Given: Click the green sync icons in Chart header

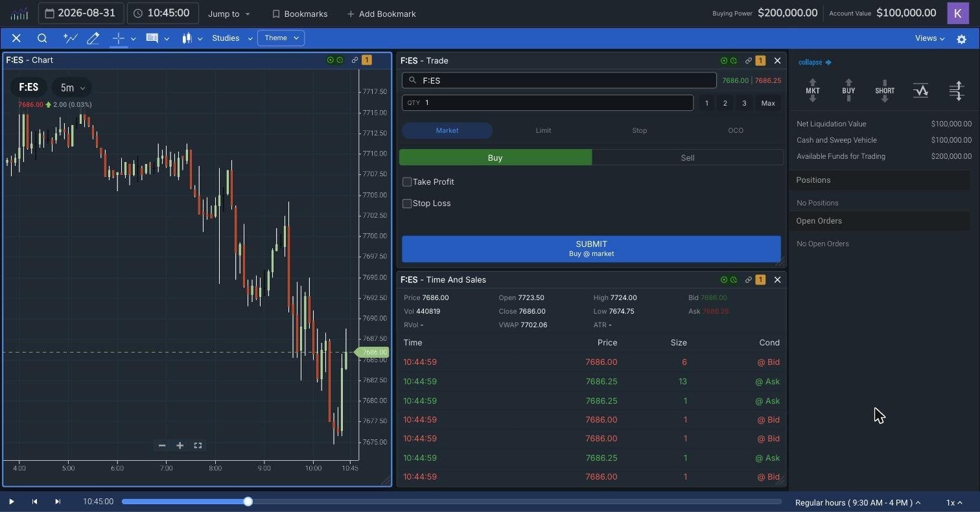Looking at the screenshot, I should point(335,60).
